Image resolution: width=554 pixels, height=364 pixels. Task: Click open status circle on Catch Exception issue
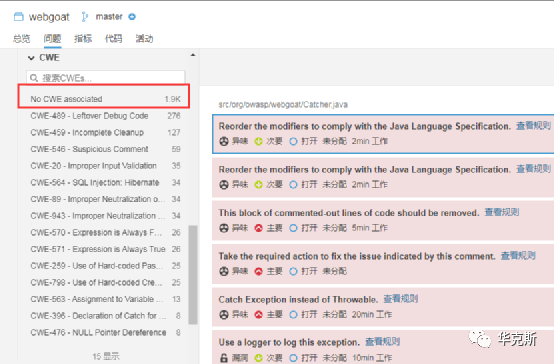tap(293, 314)
